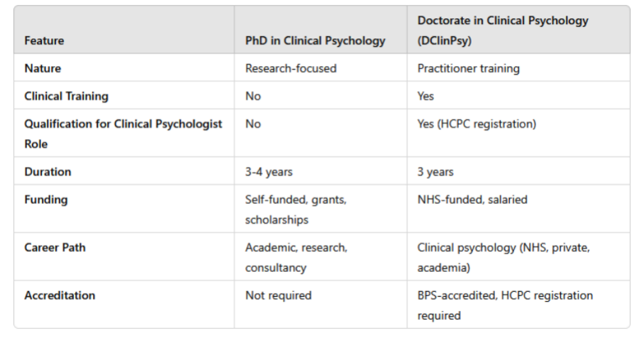Viewport: 644px width, 338px height.
Task: Select the Duration row label
Action: click(48, 171)
